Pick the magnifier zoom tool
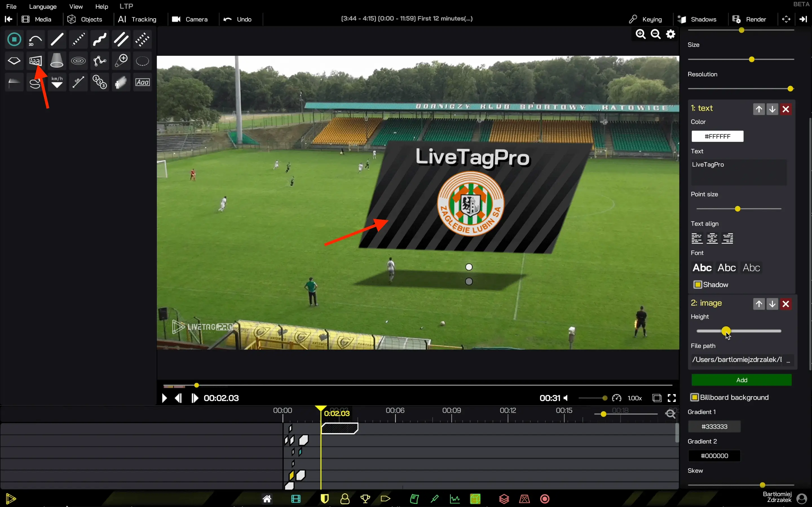Image resolution: width=812 pixels, height=507 pixels. click(x=121, y=61)
